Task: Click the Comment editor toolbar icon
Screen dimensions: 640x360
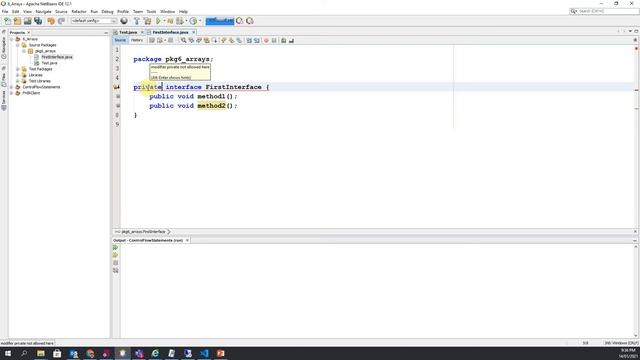Action: click(284, 40)
